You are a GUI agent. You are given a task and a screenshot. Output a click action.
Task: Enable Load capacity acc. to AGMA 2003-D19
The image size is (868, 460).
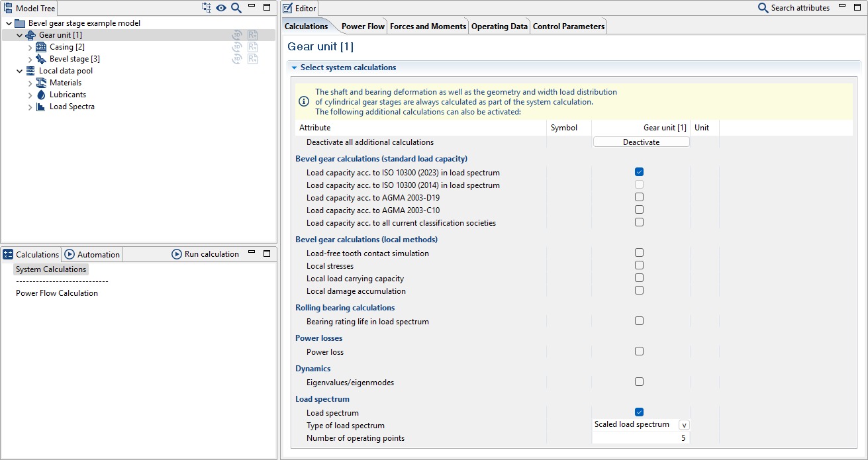[639, 197]
